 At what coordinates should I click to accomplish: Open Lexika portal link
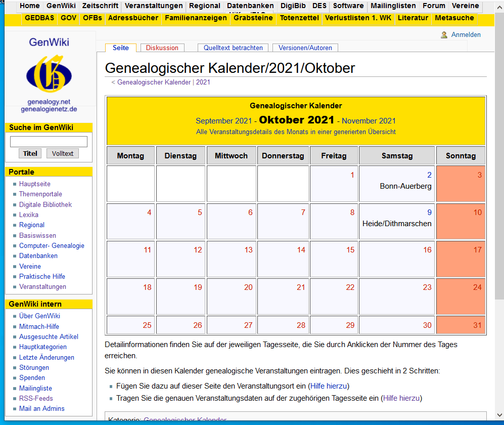pos(29,215)
